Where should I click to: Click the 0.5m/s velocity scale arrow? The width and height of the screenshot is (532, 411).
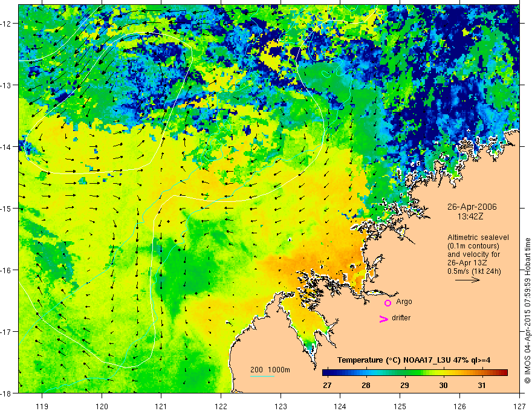tap(467, 280)
